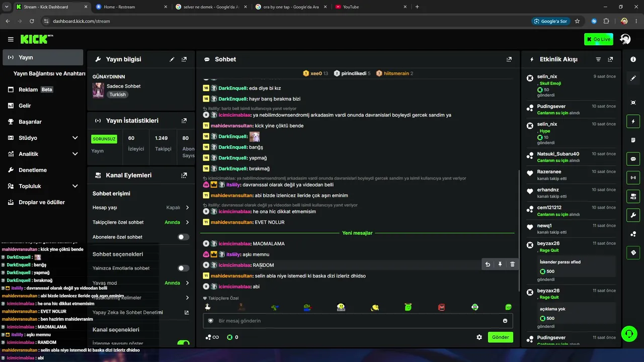Screen dimensions: 644x362
Task: Open the hamburger menu beside the Kick logo
Action: tap(11, 39)
